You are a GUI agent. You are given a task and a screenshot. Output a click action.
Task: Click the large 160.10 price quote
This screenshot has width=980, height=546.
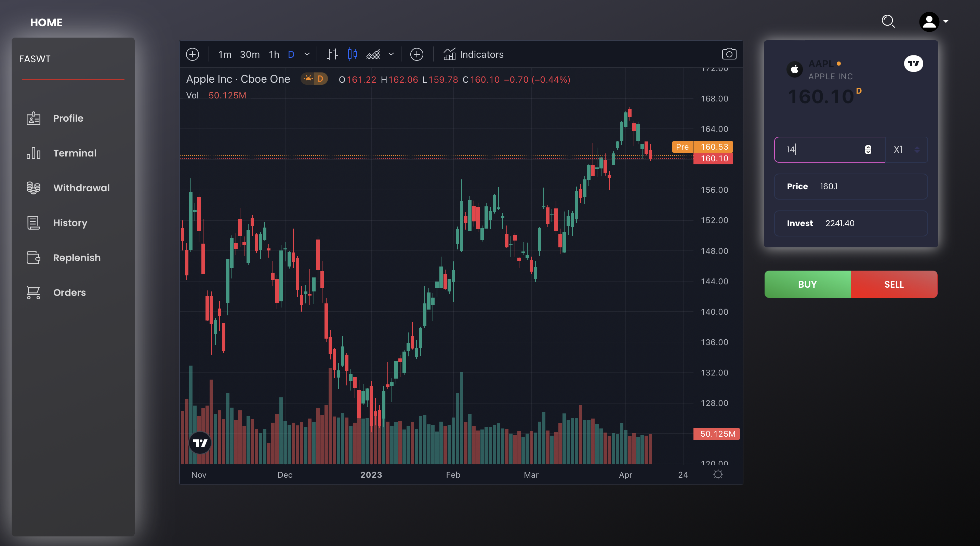pyautogui.click(x=821, y=97)
